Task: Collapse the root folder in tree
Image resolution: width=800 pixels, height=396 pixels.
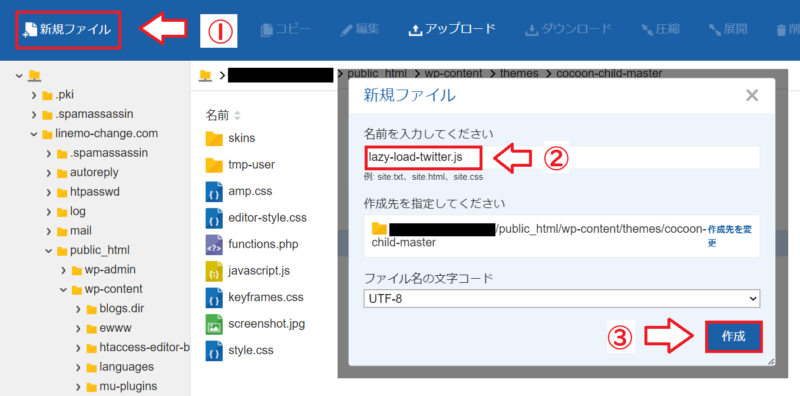Action: pos(19,76)
